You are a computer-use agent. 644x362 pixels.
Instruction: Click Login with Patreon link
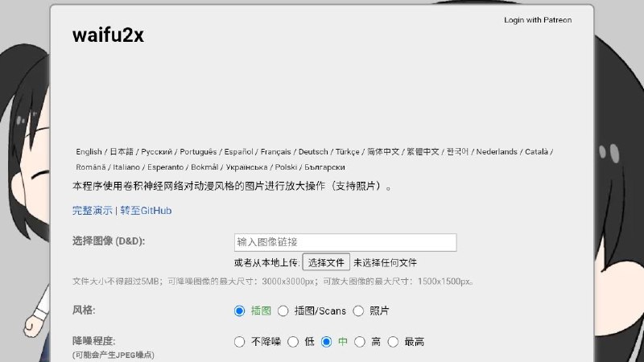[x=538, y=20]
